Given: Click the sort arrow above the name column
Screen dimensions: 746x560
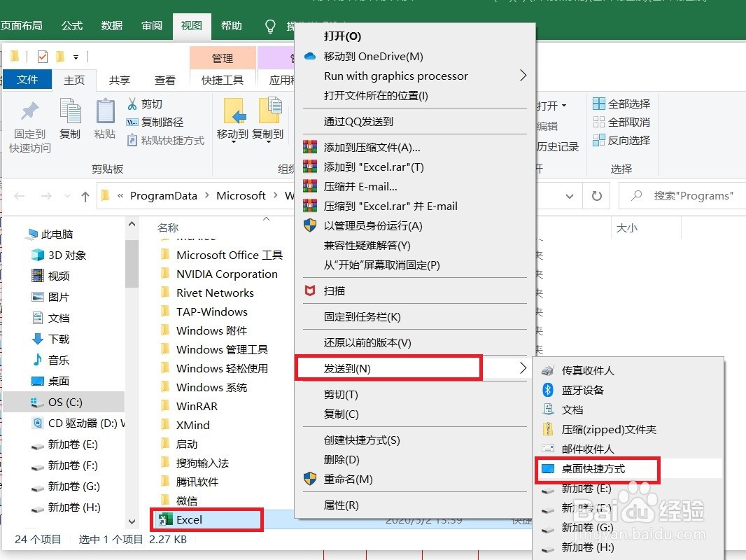Looking at the screenshot, I should [x=267, y=219].
